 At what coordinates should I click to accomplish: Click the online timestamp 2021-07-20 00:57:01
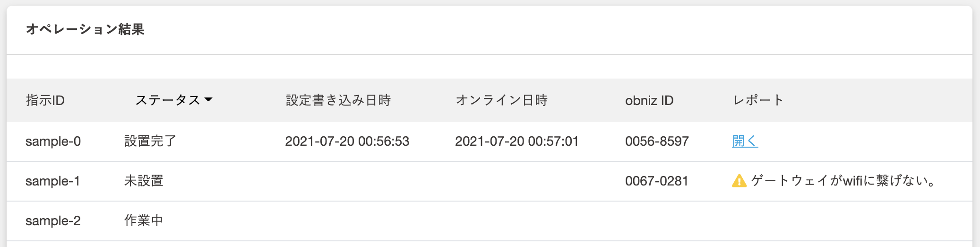(x=517, y=141)
